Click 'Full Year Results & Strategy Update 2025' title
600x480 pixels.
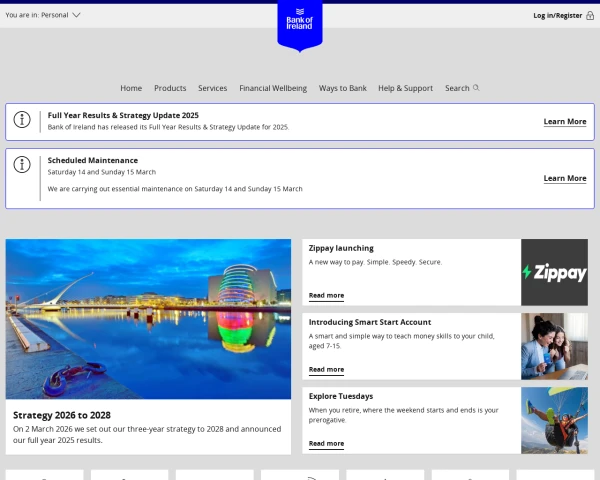click(123, 115)
